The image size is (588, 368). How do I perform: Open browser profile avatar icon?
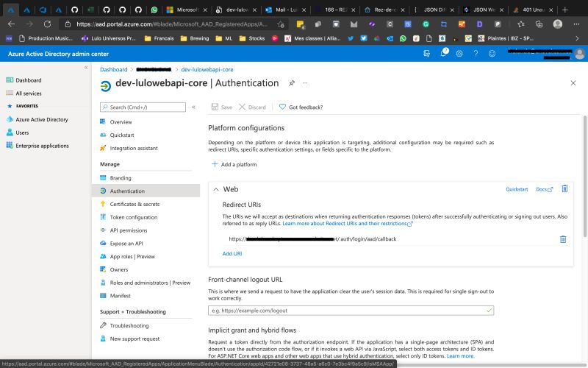[558, 24]
